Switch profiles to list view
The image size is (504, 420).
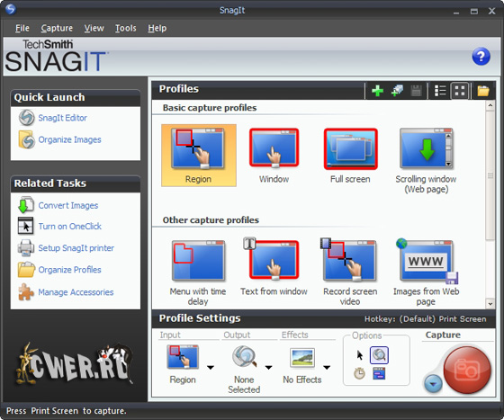click(x=440, y=91)
